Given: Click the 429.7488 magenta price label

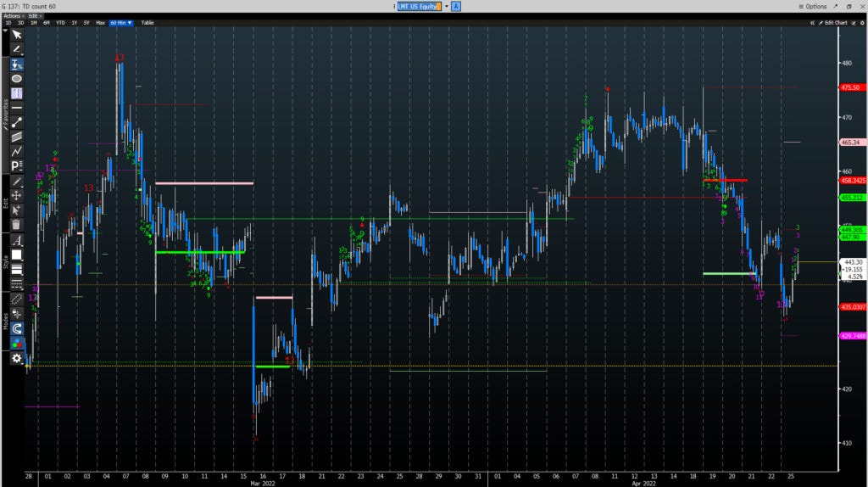Looking at the screenshot, I should pyautogui.click(x=853, y=336).
